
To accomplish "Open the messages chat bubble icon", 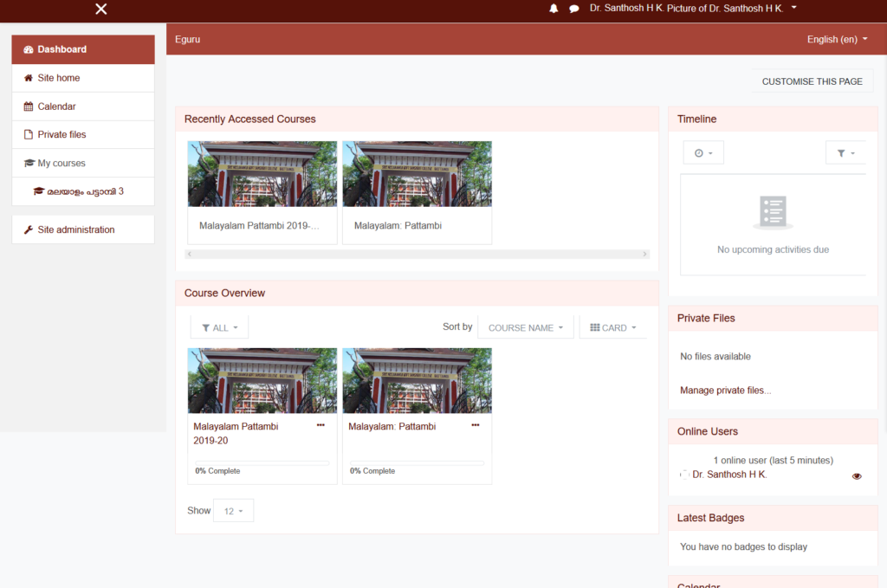I will [x=573, y=9].
